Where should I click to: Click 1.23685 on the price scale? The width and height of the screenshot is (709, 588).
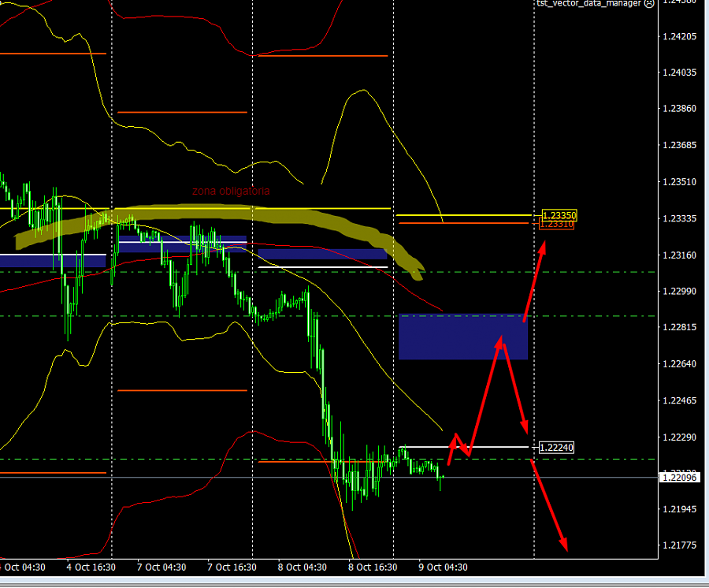pyautogui.click(x=681, y=145)
